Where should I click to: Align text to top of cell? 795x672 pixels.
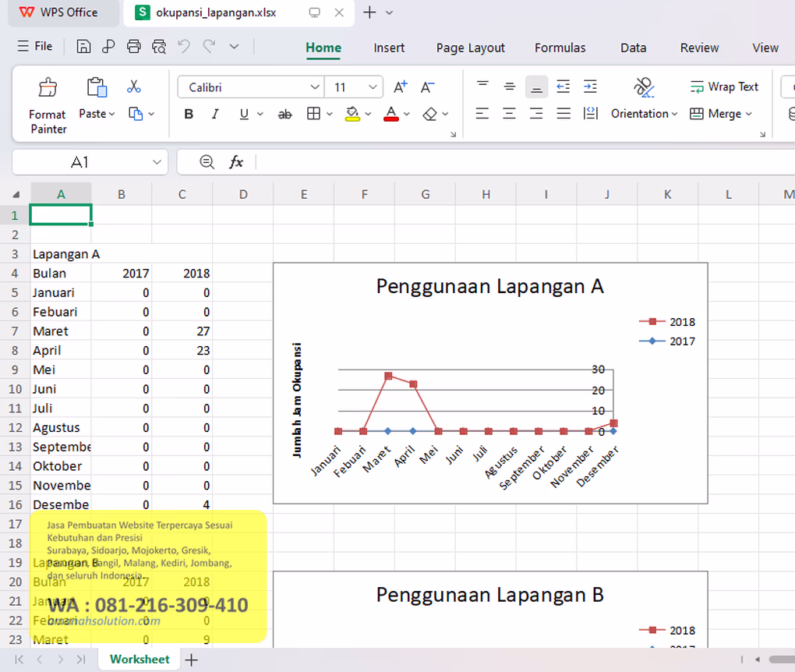[x=482, y=87]
